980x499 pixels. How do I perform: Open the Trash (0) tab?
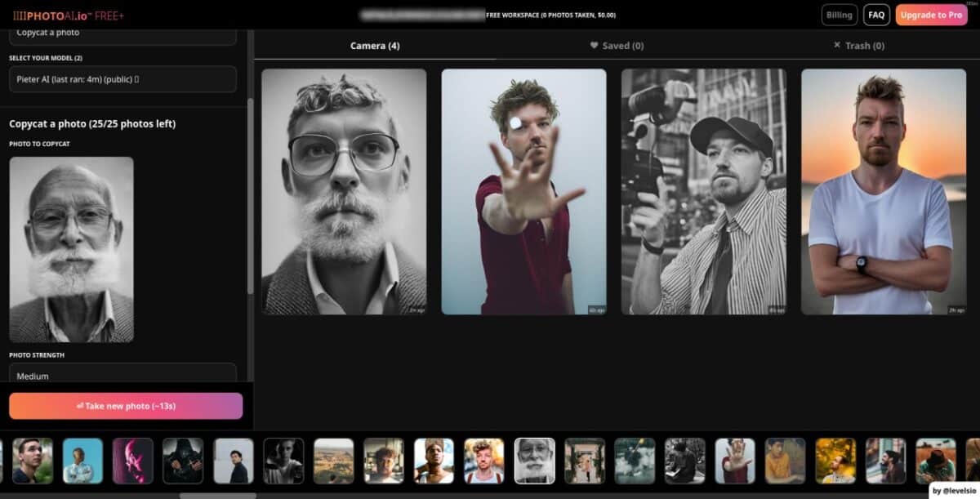click(858, 46)
